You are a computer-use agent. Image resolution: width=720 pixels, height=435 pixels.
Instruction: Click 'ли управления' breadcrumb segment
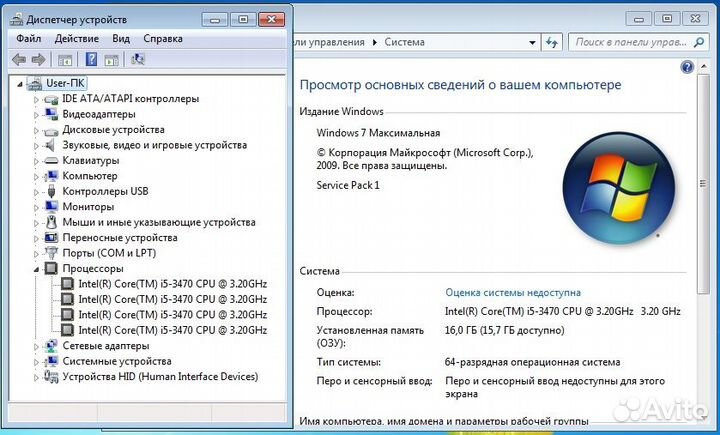tap(329, 42)
